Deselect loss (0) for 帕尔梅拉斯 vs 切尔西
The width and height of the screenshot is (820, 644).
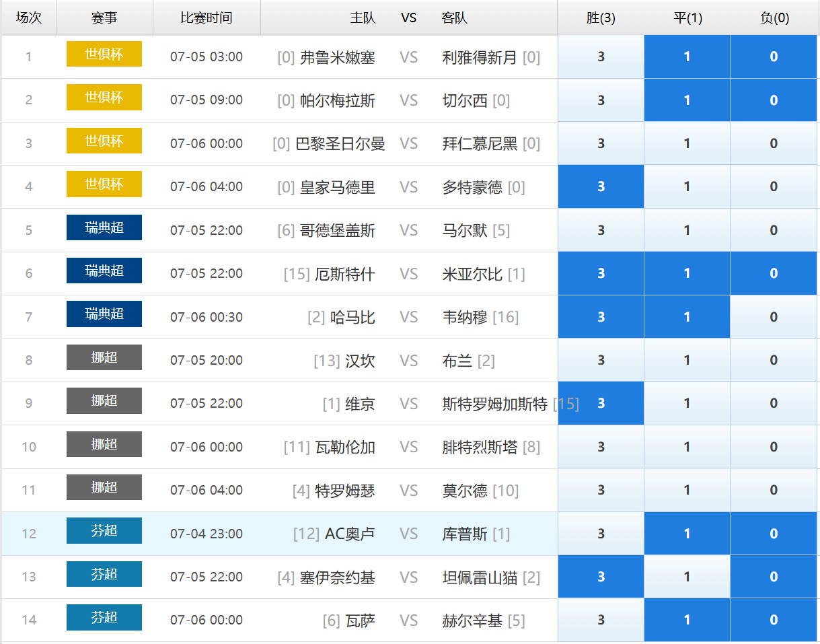coord(774,100)
